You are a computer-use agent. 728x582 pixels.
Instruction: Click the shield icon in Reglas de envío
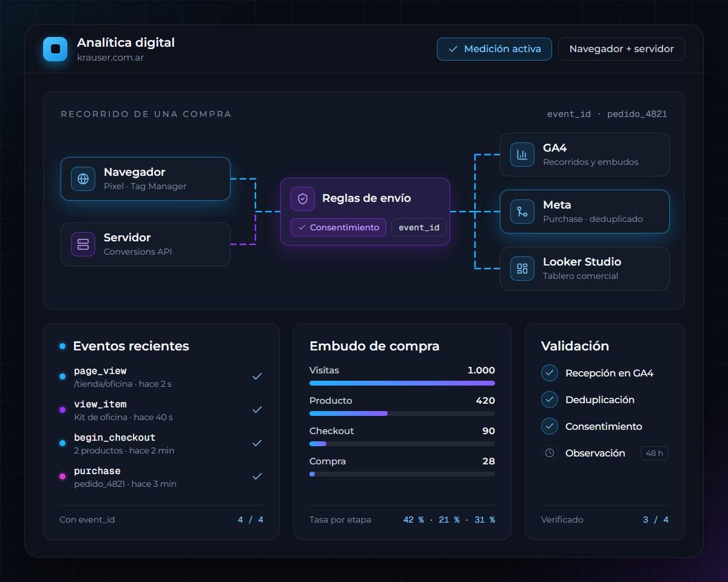pyautogui.click(x=303, y=198)
